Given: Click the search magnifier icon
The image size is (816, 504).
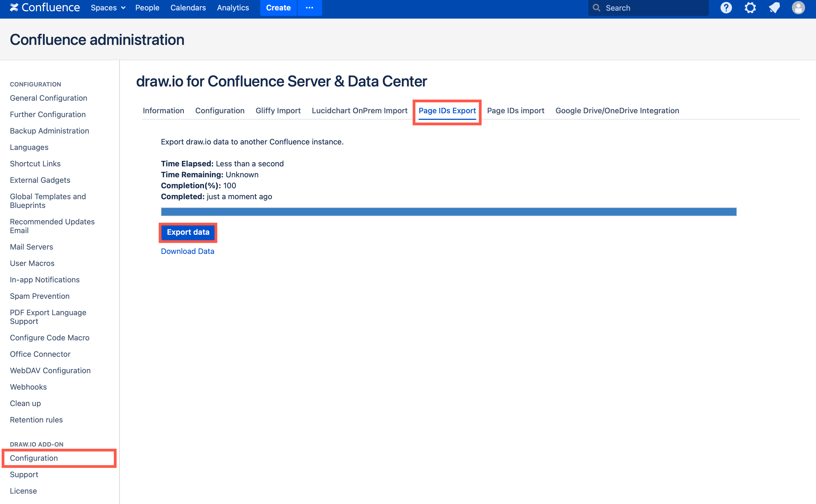Looking at the screenshot, I should tap(597, 8).
